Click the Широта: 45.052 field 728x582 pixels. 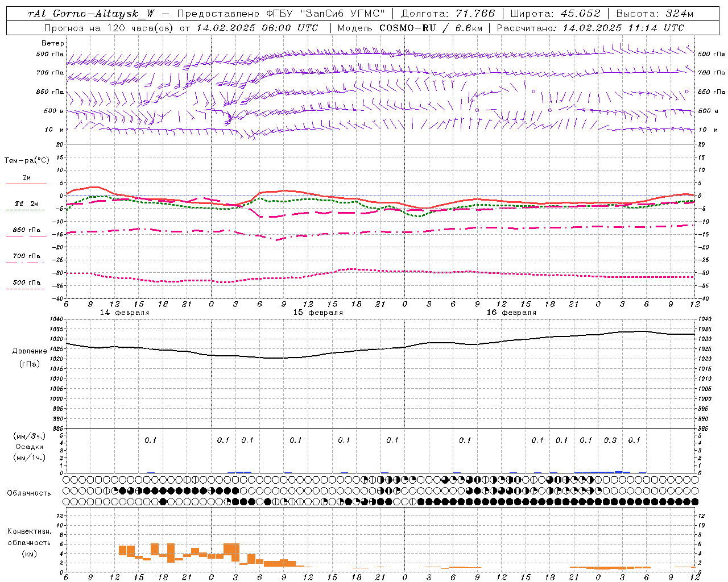click(x=555, y=14)
